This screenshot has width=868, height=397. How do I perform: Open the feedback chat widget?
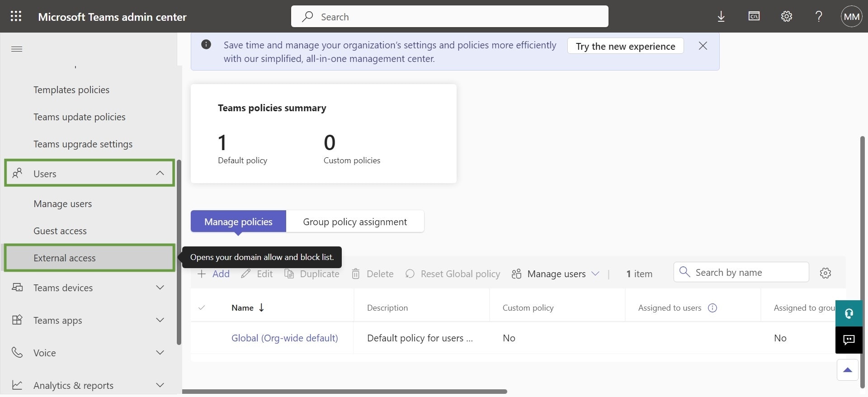849,340
